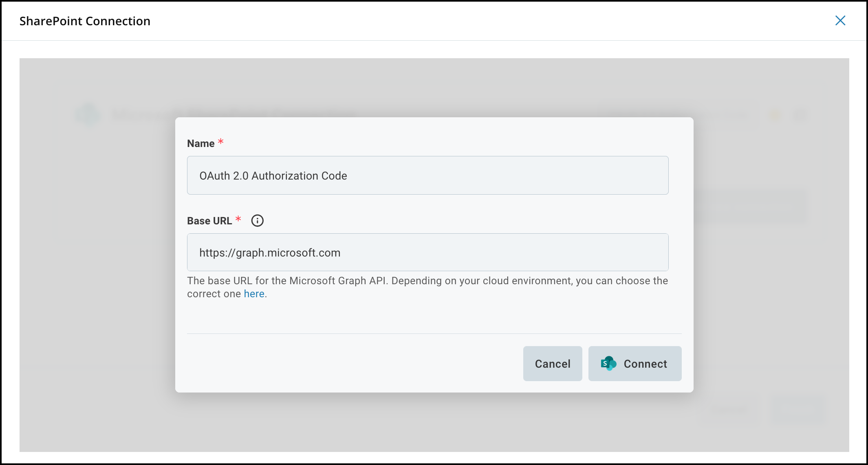Click the Base URL input field

427,252
